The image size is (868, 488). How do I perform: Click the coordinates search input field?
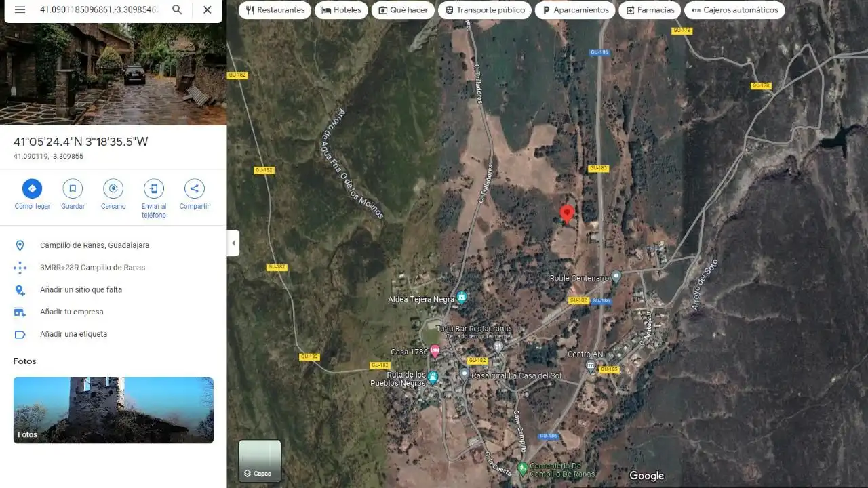point(99,9)
